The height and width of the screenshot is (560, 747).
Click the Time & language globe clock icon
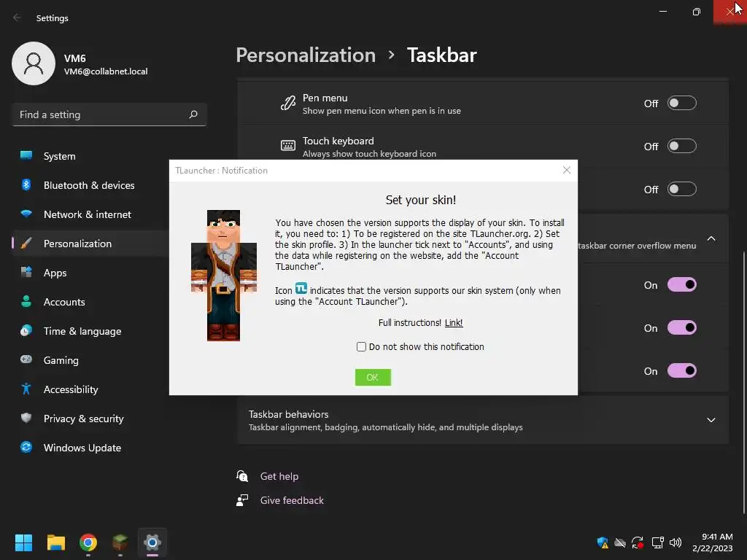(x=26, y=330)
